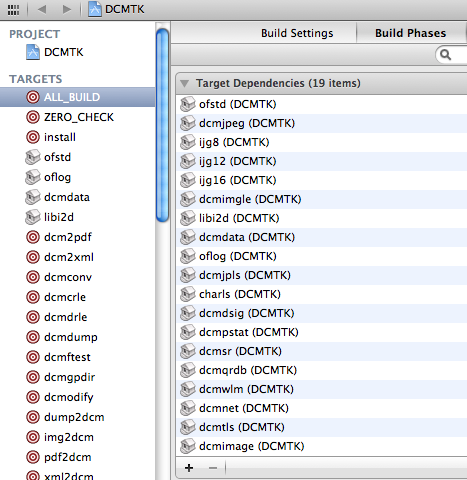467x480 pixels.
Task: Collapse the Target Dependencies section
Action: [184, 83]
